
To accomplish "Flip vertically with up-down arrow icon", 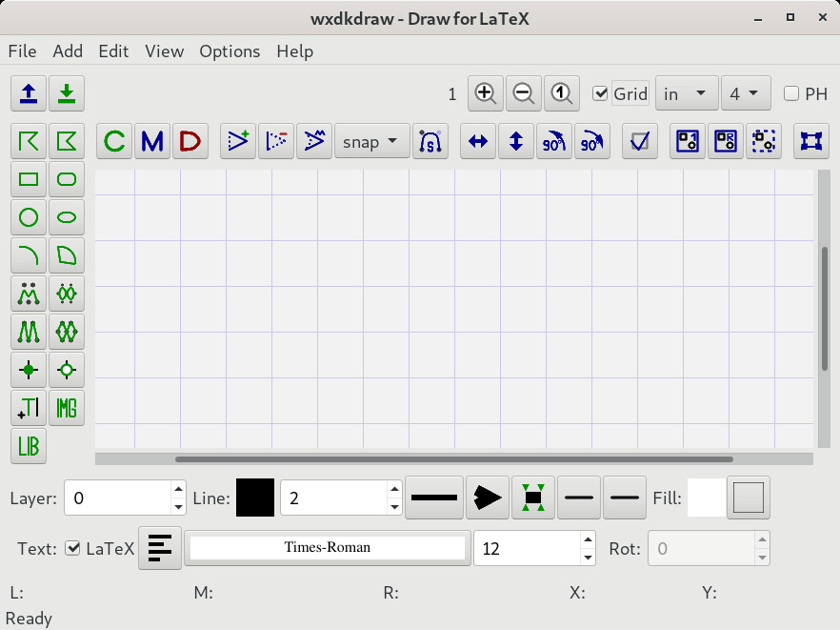I will coord(516,142).
